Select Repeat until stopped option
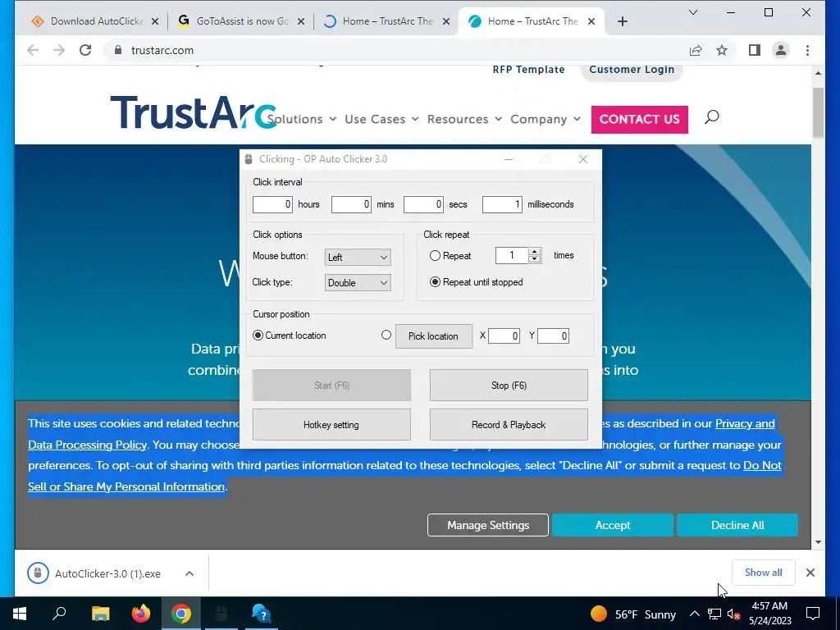Screen dimensions: 840x630 click(435, 282)
